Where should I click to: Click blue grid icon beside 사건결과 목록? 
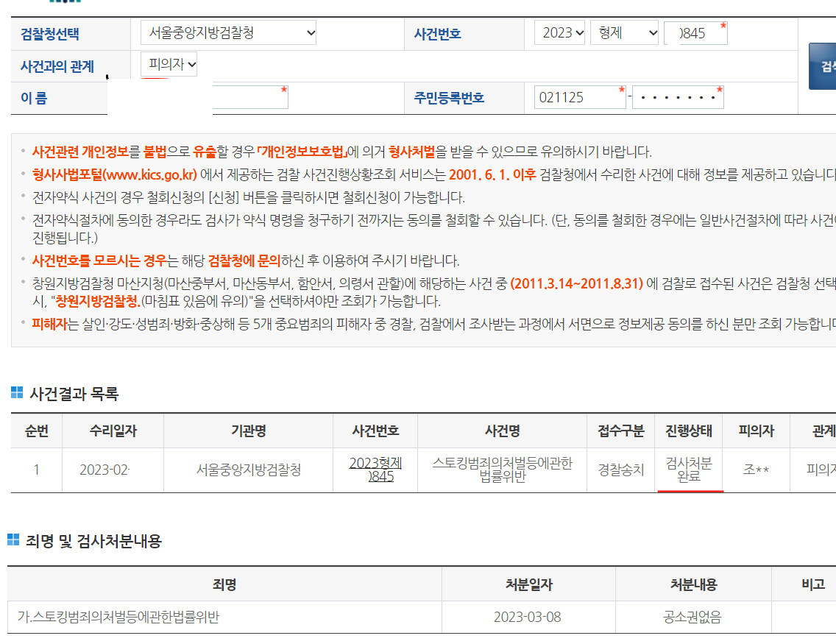click(17, 393)
